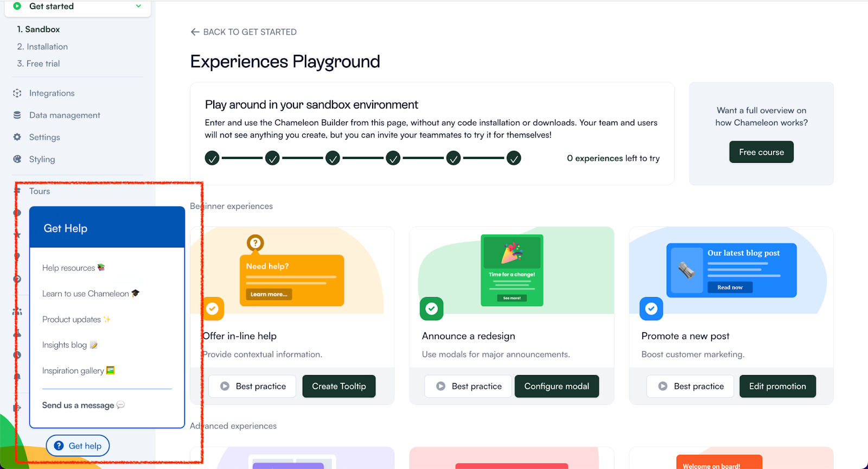The image size is (868, 469).
Task: Collapse the Get started dropdown chevron
Action: pyautogui.click(x=138, y=6)
